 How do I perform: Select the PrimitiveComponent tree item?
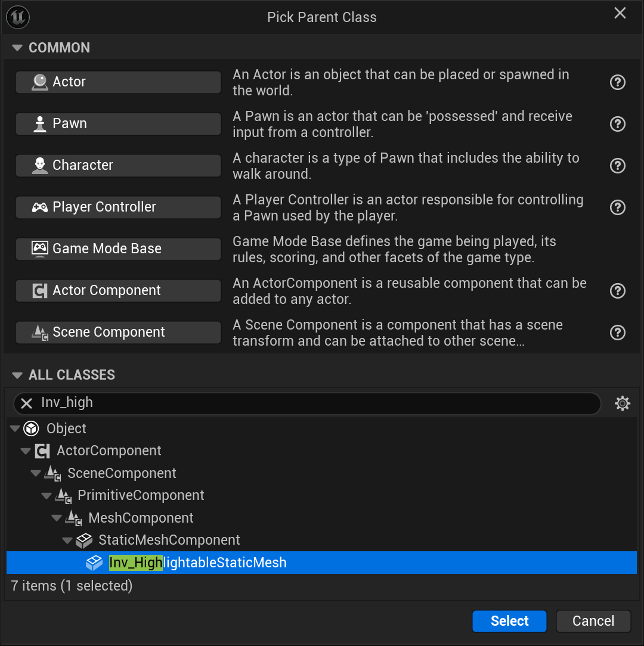(141, 495)
